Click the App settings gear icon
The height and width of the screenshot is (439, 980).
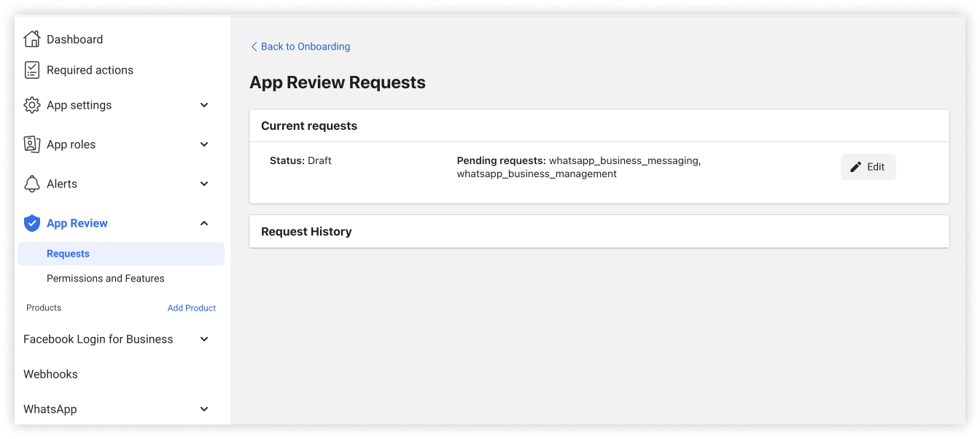(31, 104)
